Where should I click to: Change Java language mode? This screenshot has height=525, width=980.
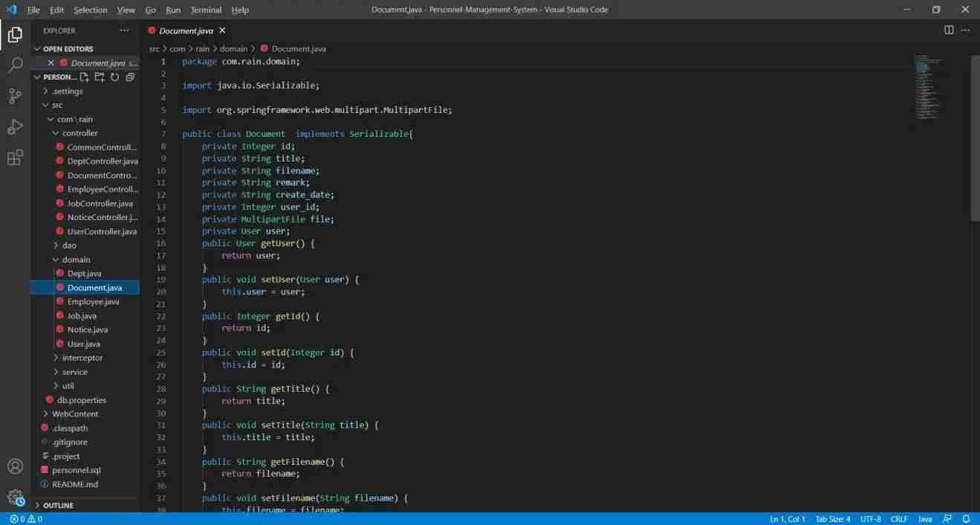coord(925,519)
